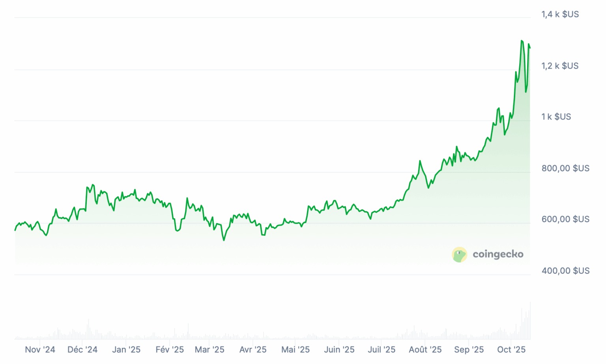The image size is (606, 364).
Task: Select the Mai '25 axis label
Action: pos(296,349)
